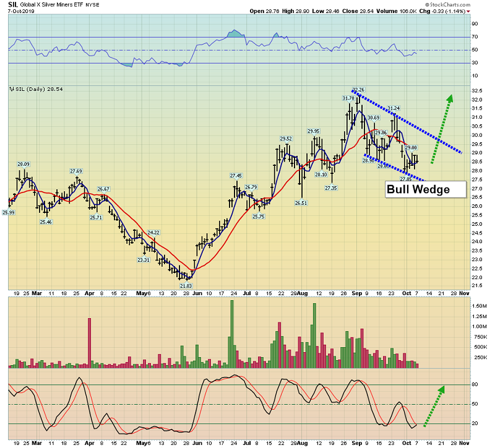Viewport: 495px width, 448px height.
Task: Click the 31.24 price label
Action: point(394,108)
